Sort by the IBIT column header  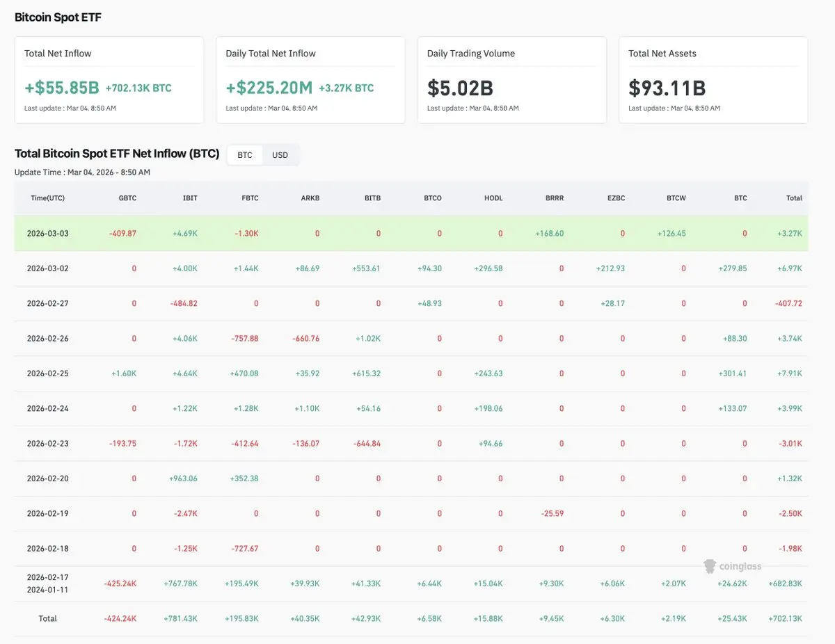(x=189, y=198)
